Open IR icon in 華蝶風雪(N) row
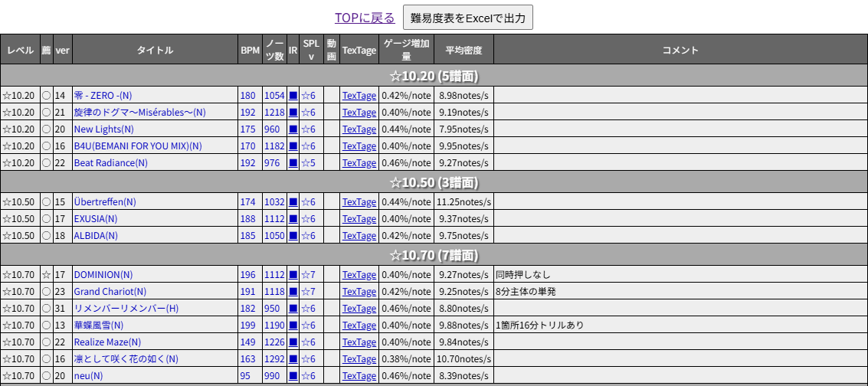The image size is (868, 386). coord(293,325)
